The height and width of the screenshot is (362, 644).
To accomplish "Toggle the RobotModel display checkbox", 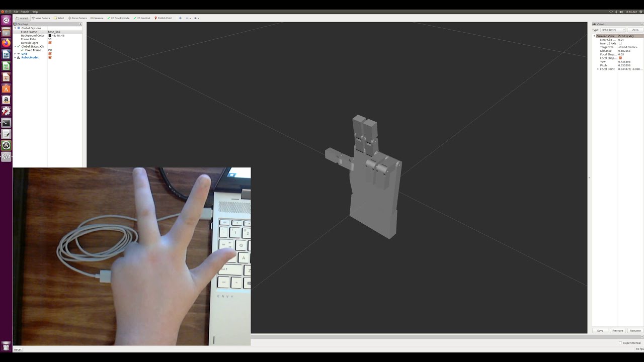I will [x=50, y=57].
